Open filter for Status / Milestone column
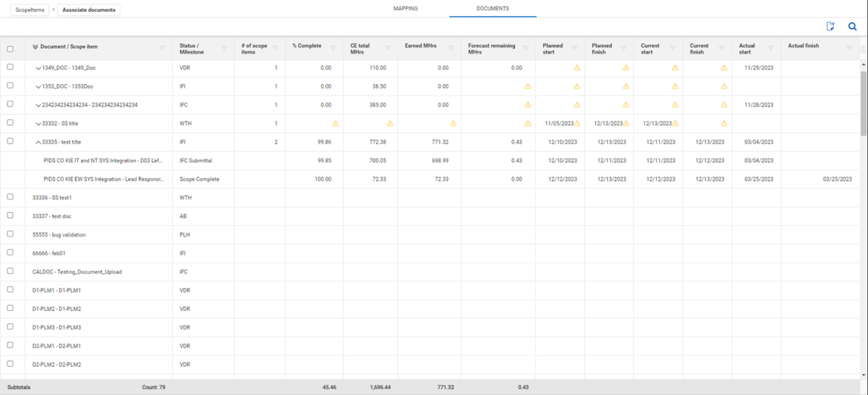Screen dimensions: 868x395 pyautogui.click(x=224, y=48)
